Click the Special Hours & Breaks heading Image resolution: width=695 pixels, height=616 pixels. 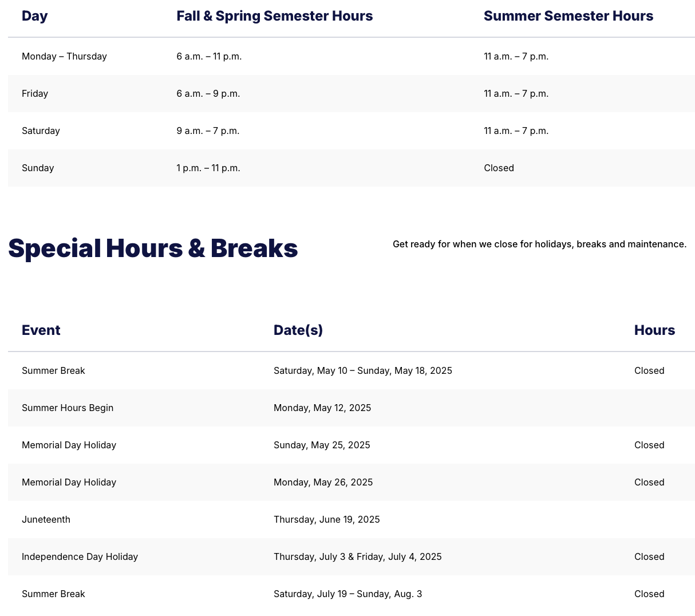click(x=153, y=248)
